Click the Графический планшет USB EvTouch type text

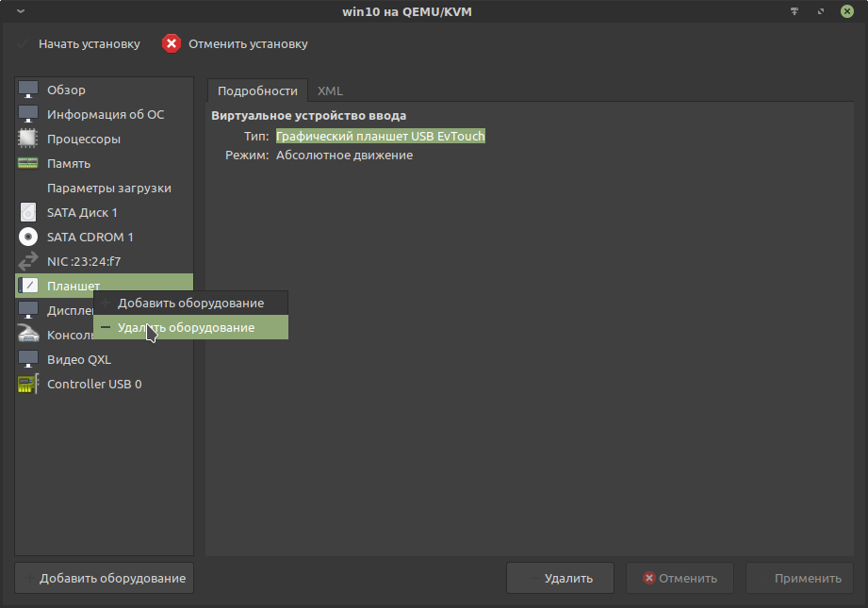point(380,136)
